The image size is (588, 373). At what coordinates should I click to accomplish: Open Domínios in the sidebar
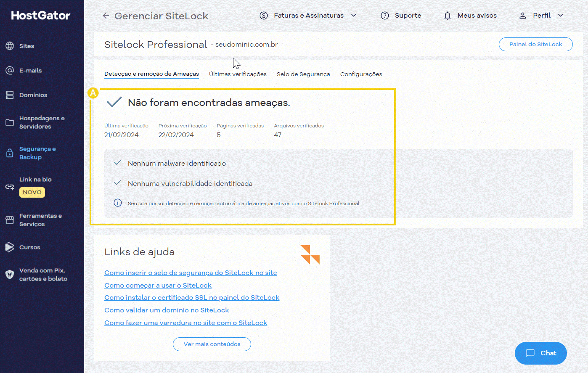coord(33,95)
